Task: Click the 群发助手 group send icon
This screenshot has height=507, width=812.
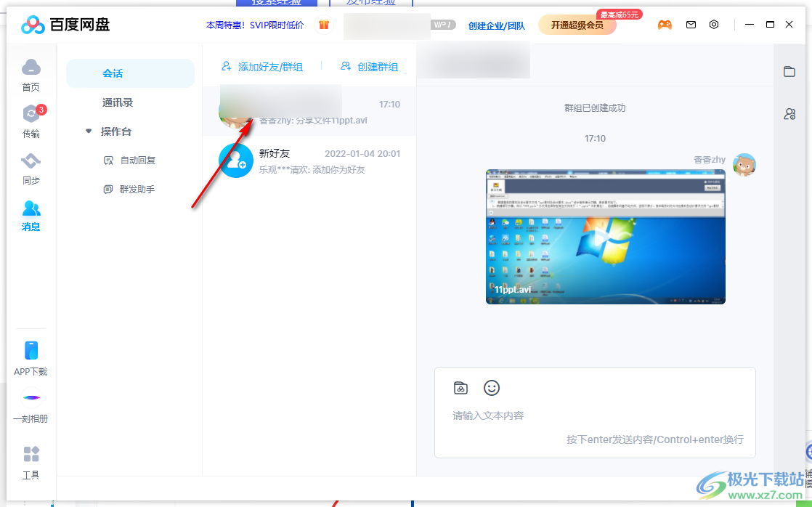Action: (x=108, y=190)
